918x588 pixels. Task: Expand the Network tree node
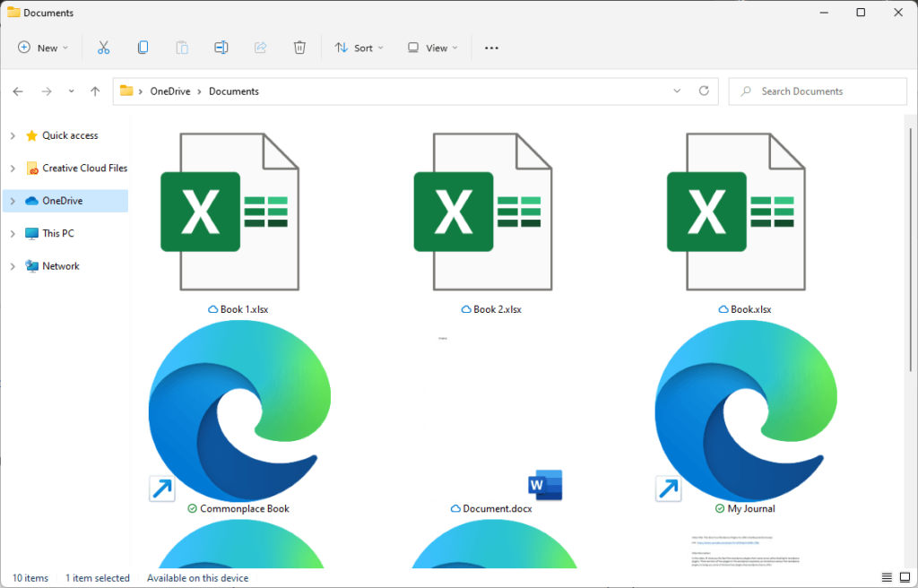click(13, 266)
